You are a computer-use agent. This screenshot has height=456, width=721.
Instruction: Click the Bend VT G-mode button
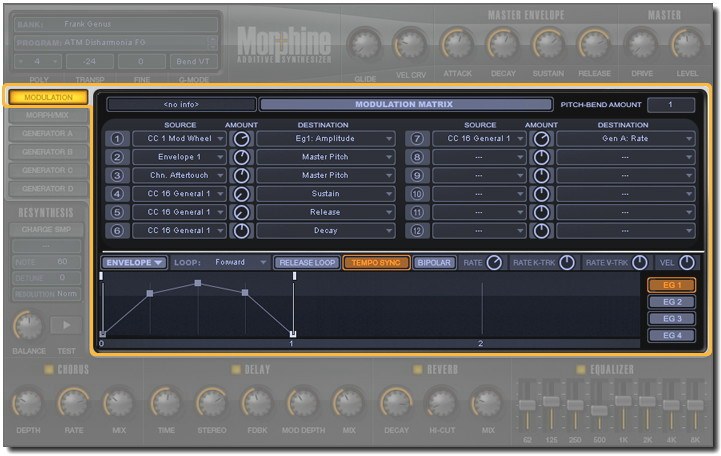tap(193, 61)
